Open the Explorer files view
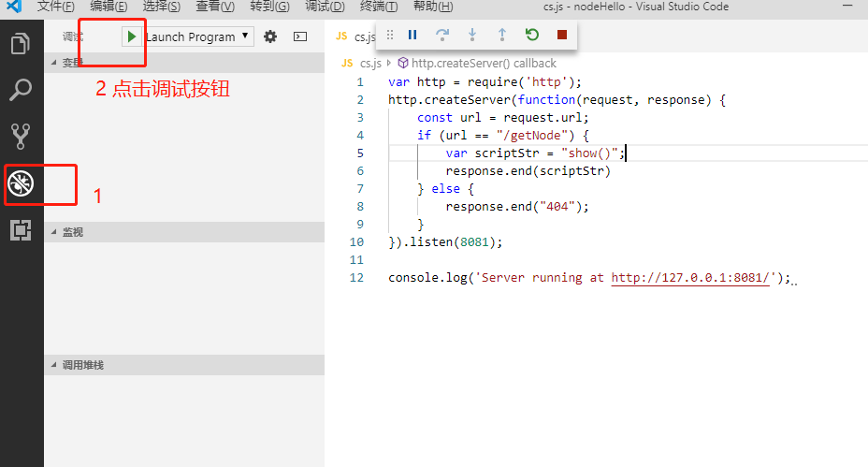The image size is (868, 467). 21,43
